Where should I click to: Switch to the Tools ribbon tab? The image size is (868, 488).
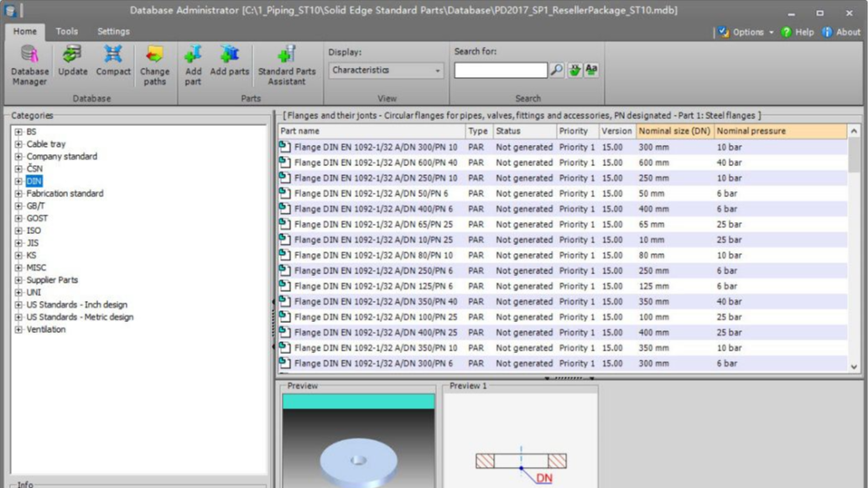tap(66, 32)
